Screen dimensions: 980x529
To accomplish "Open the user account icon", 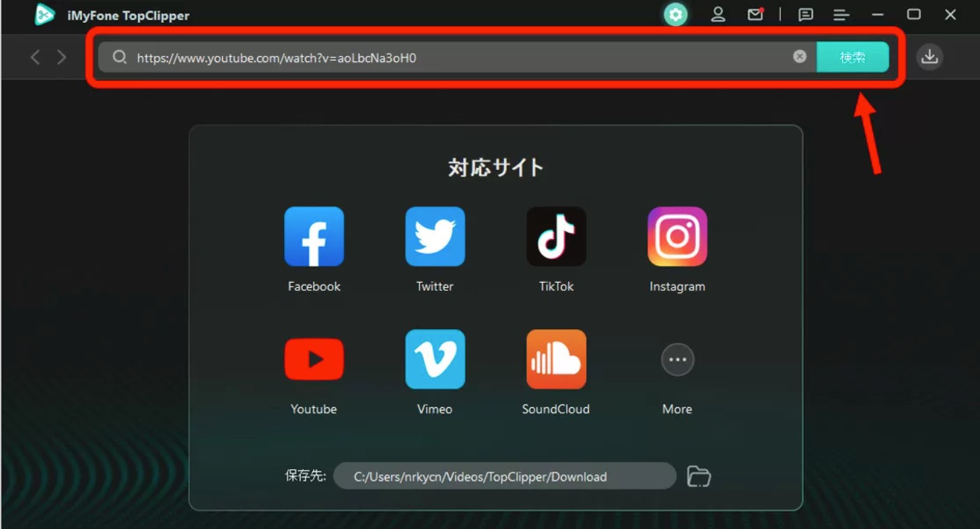I will [x=718, y=14].
